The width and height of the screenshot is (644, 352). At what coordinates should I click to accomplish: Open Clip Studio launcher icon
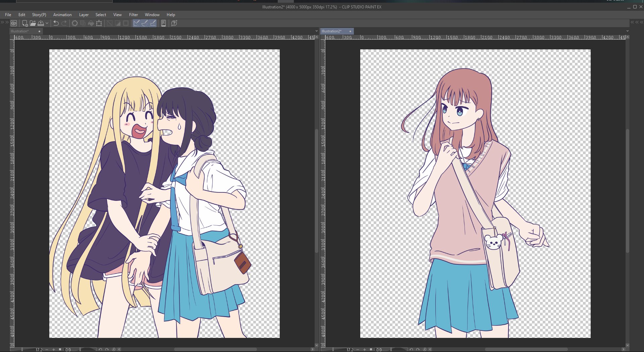pos(14,23)
